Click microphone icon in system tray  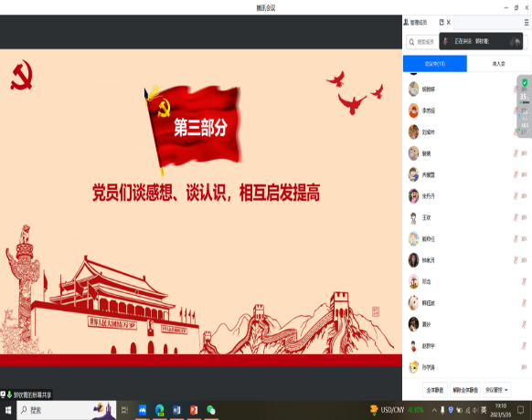coord(442,410)
